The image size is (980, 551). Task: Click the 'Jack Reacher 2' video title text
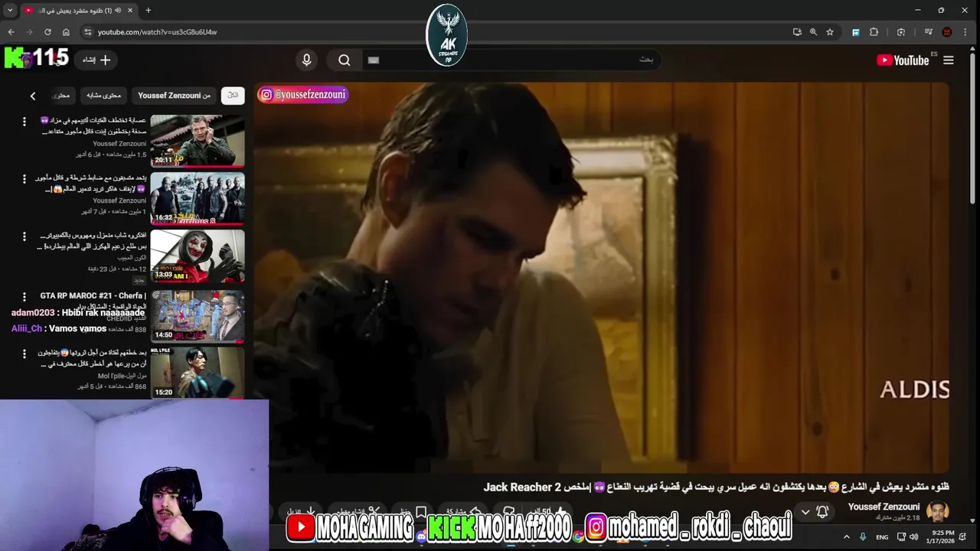coord(522,487)
